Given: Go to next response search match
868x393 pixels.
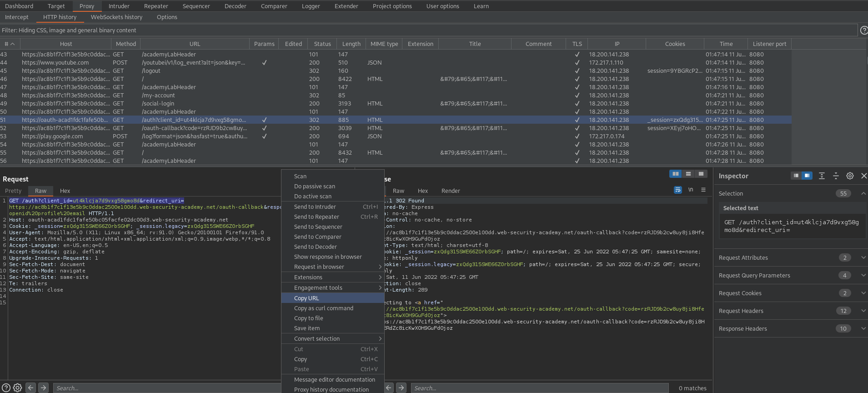Looking at the screenshot, I should 401,388.
